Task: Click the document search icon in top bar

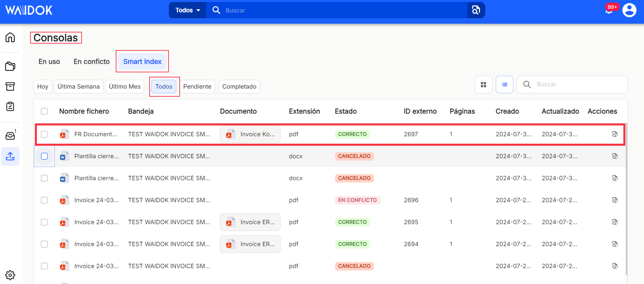Action: point(476,10)
